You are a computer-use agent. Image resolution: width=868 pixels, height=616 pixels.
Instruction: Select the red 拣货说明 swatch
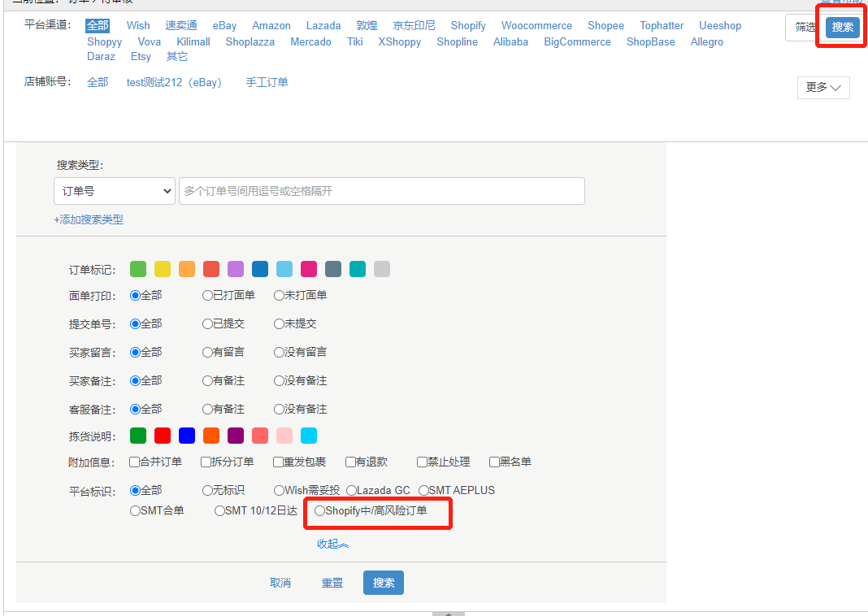point(163,436)
